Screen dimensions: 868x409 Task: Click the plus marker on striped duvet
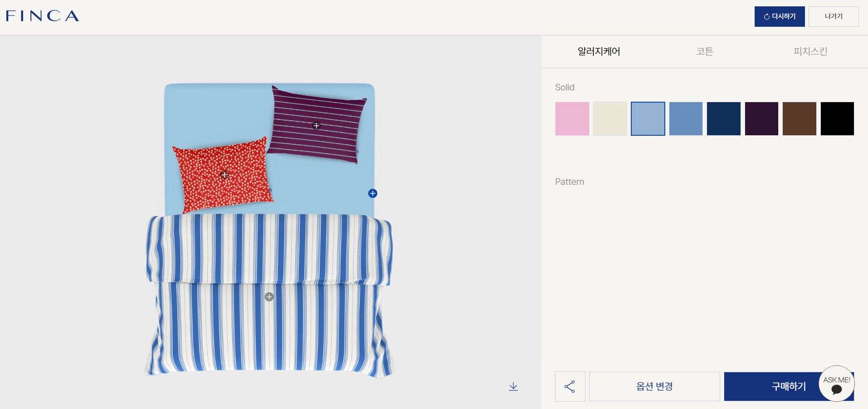coord(269,297)
